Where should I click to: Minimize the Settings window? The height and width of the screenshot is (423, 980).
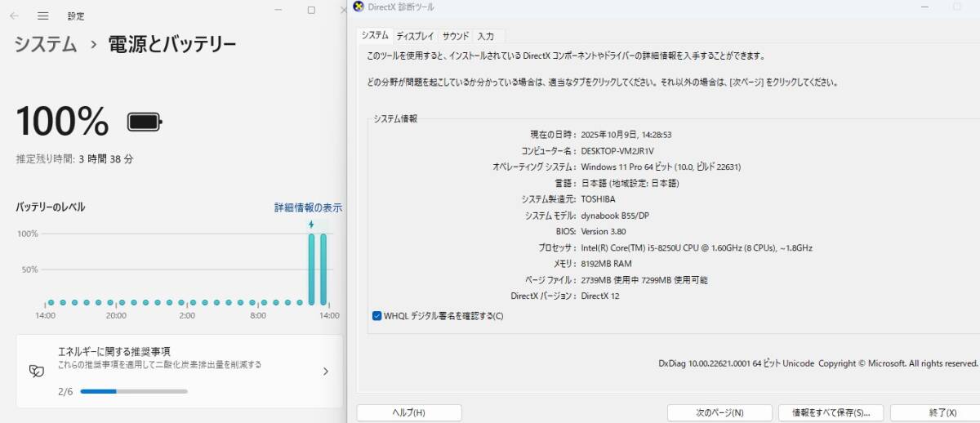point(279,11)
